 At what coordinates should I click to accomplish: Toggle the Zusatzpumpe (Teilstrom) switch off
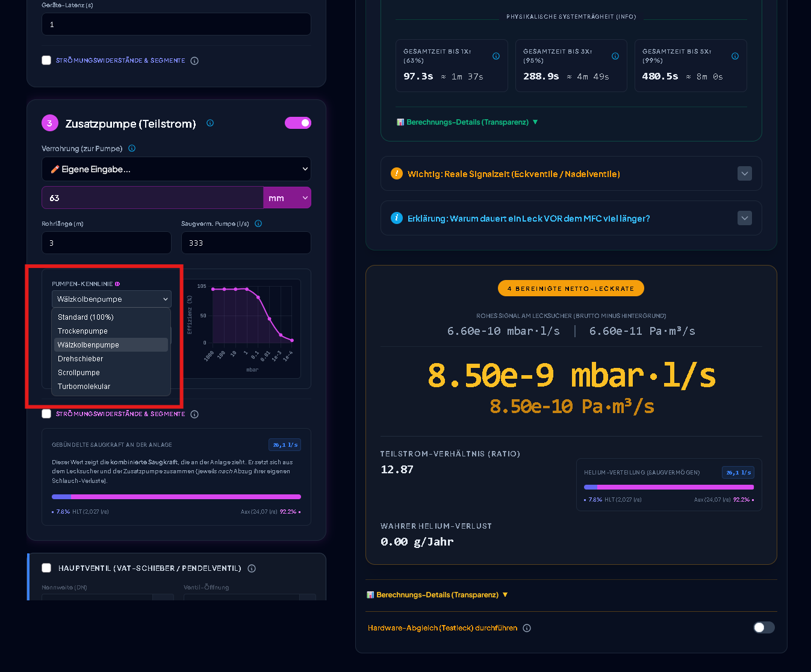298,123
